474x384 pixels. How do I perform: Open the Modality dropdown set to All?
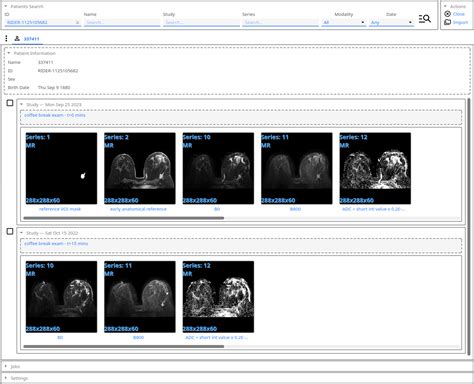pos(344,22)
